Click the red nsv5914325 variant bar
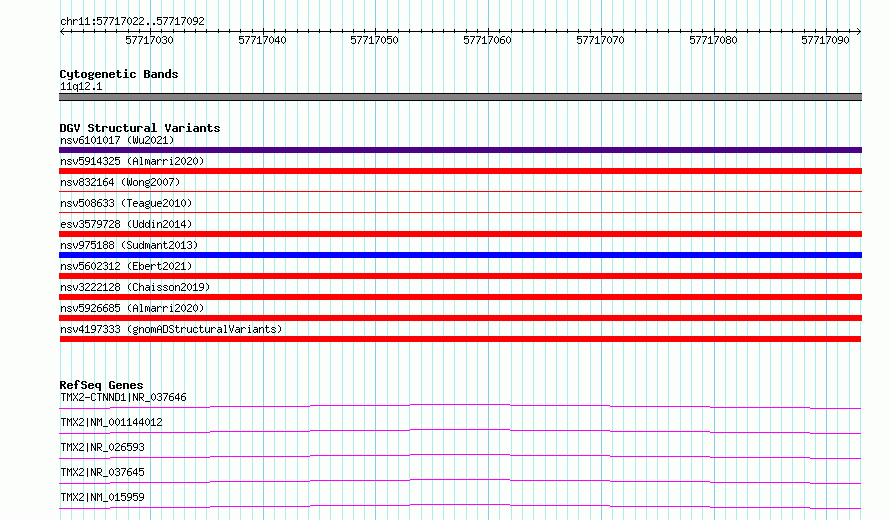 (x=460, y=171)
